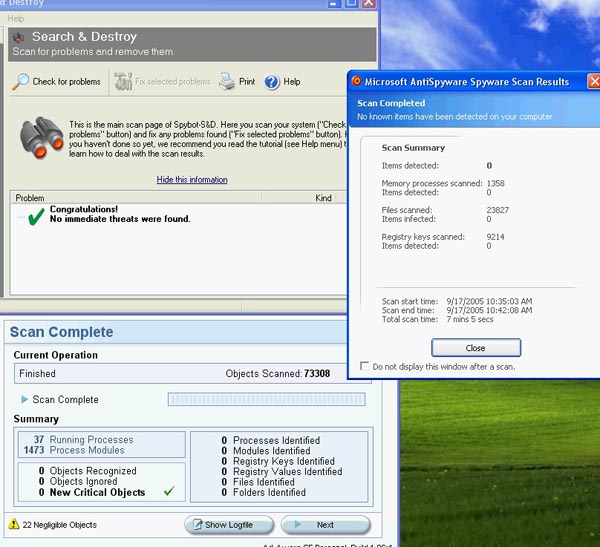
Task: Click the Memory processes scanned value 1358
Action: tap(496, 183)
